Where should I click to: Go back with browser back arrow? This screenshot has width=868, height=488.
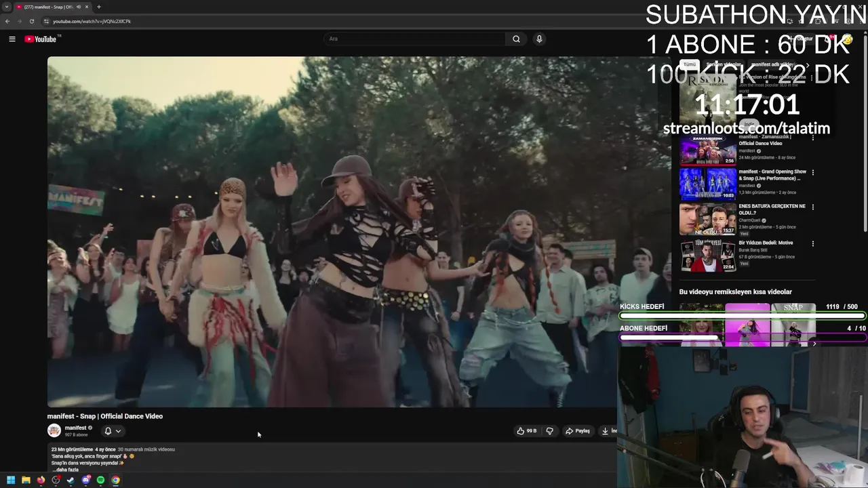tap(7, 21)
